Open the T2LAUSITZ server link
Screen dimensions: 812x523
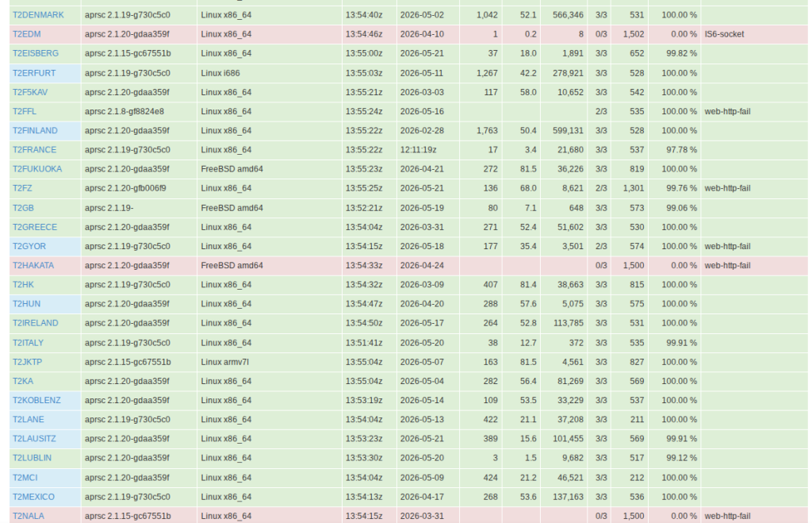(x=34, y=439)
